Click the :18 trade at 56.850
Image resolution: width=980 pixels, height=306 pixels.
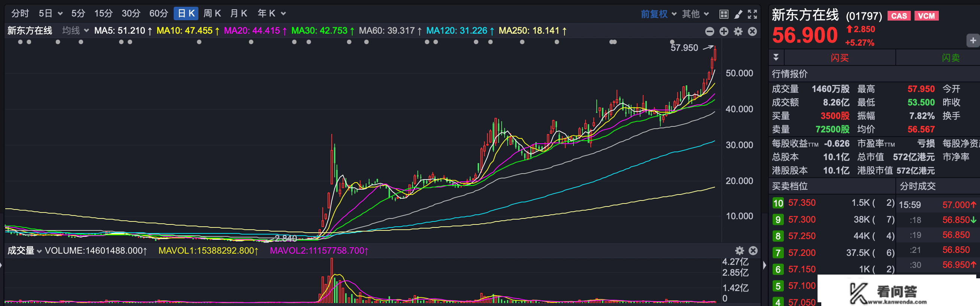937,220
